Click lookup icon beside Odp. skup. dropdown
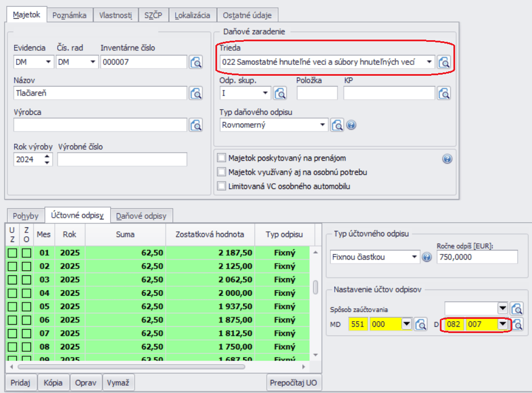The image size is (532, 393). pos(280,93)
